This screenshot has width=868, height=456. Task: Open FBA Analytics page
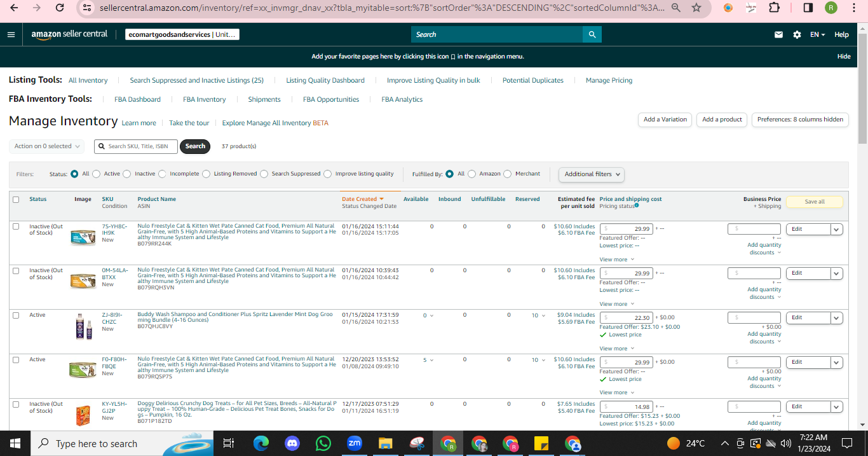pos(402,99)
